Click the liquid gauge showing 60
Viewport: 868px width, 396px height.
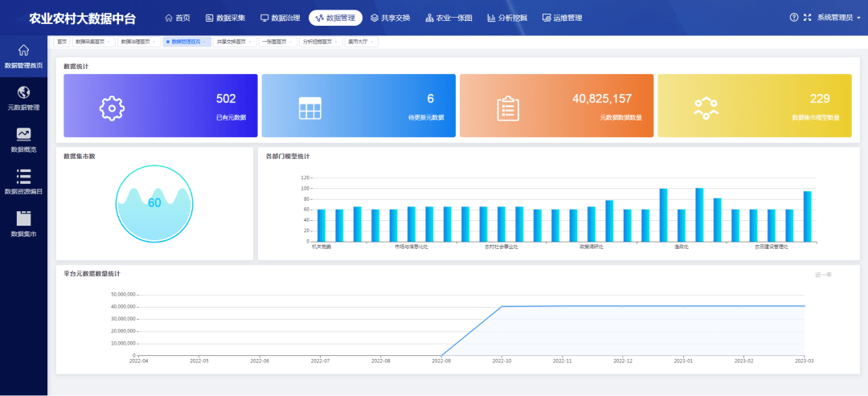[x=154, y=203]
